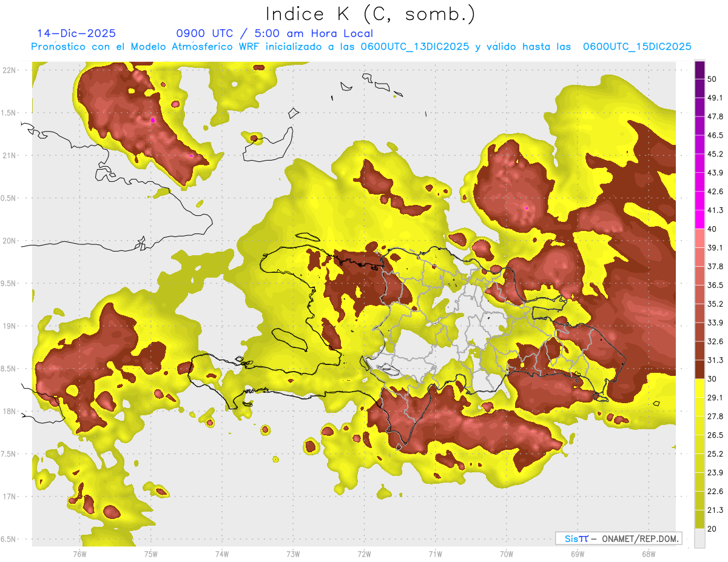The height and width of the screenshot is (562, 728).
Task: Click the '18N' latitude axis label
Action: tap(8, 412)
